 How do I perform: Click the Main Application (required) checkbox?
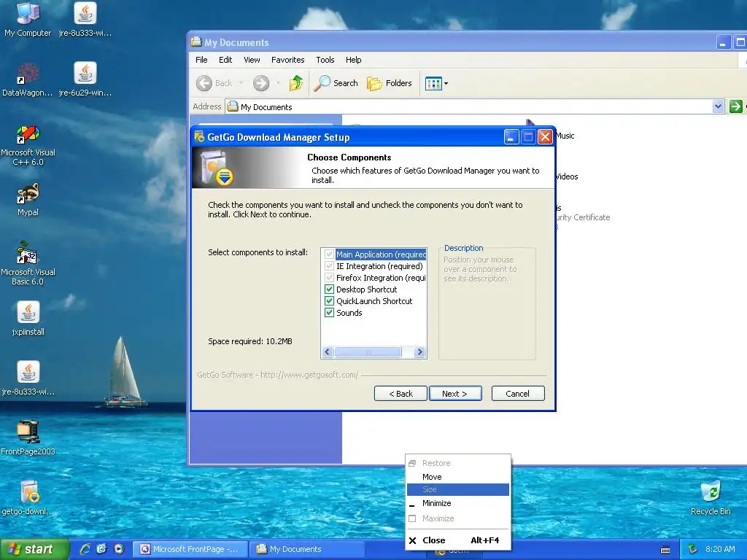(x=329, y=254)
